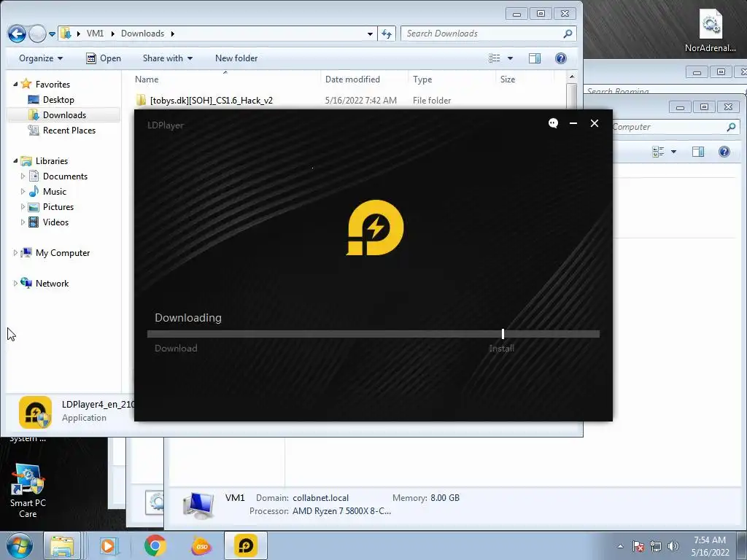This screenshot has height=560, width=747.
Task: Click the yellow LDPlayer logo
Action: 375,227
